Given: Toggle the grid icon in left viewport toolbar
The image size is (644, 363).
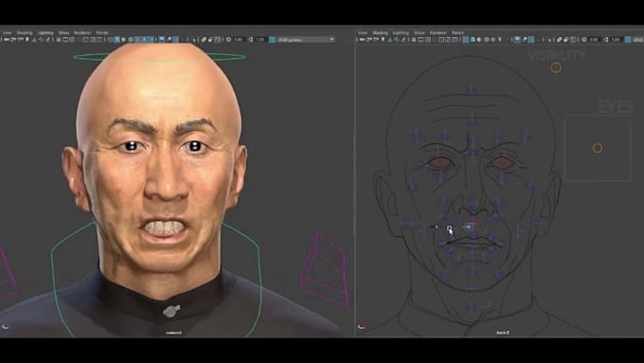Looking at the screenshot, I should coord(59,40).
